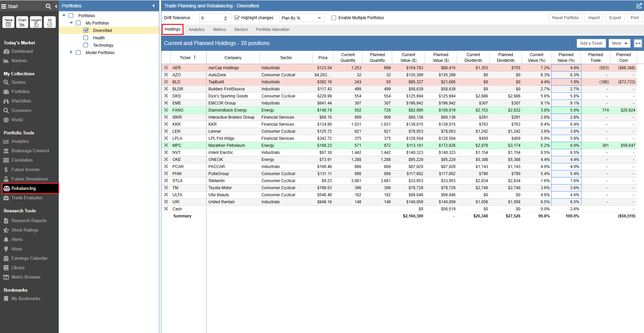Open the Chart view icon
644x333 pixels.
(22, 22)
